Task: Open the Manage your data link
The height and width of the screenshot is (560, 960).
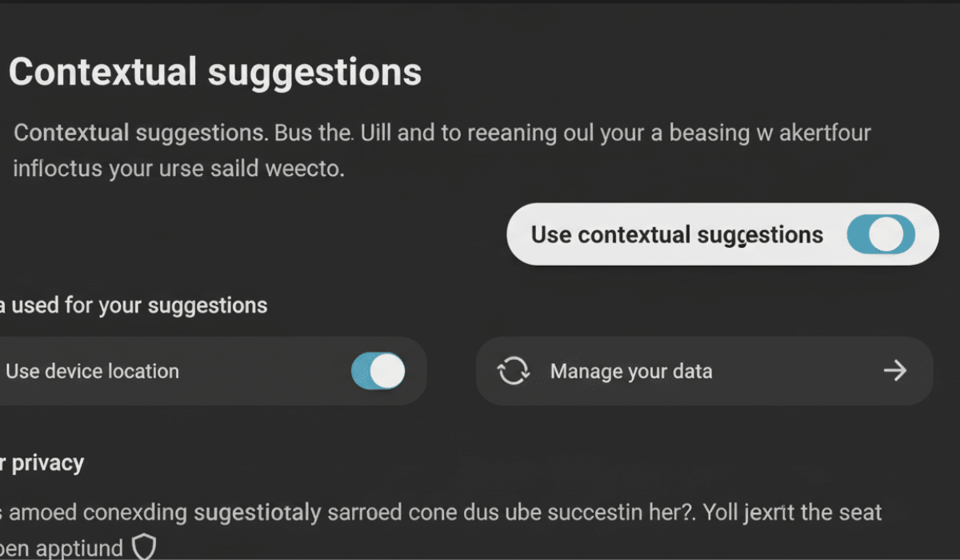Action: (x=631, y=371)
